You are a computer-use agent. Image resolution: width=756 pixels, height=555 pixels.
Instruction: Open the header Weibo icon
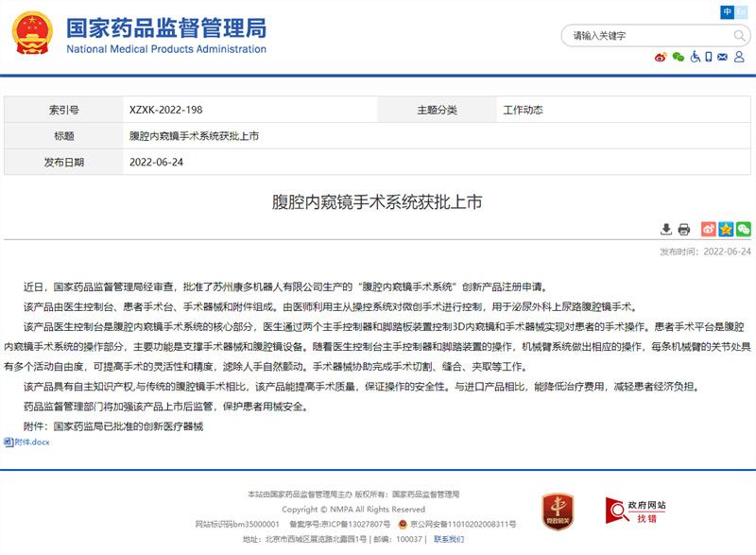[661, 57]
